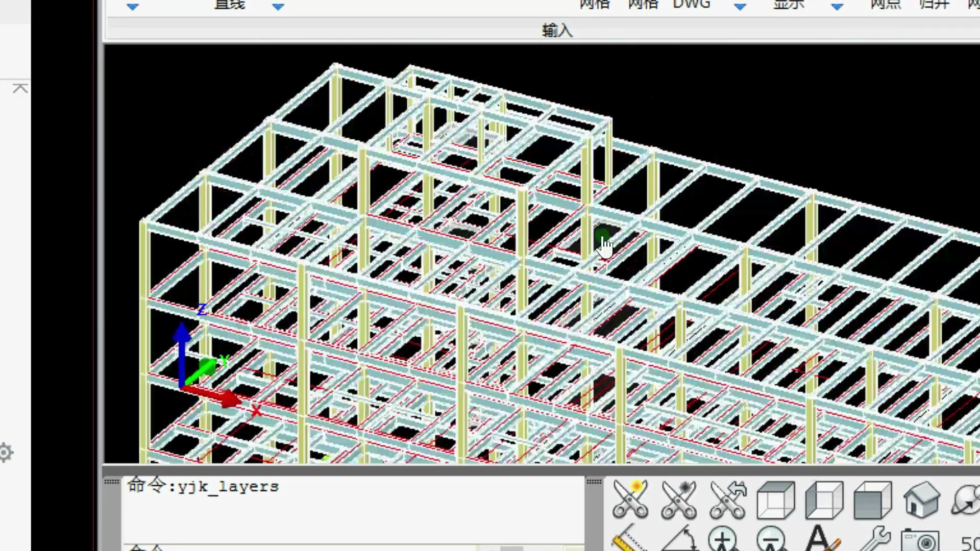Click the scissors with orange dot icon
980x551 pixels.
631,499
